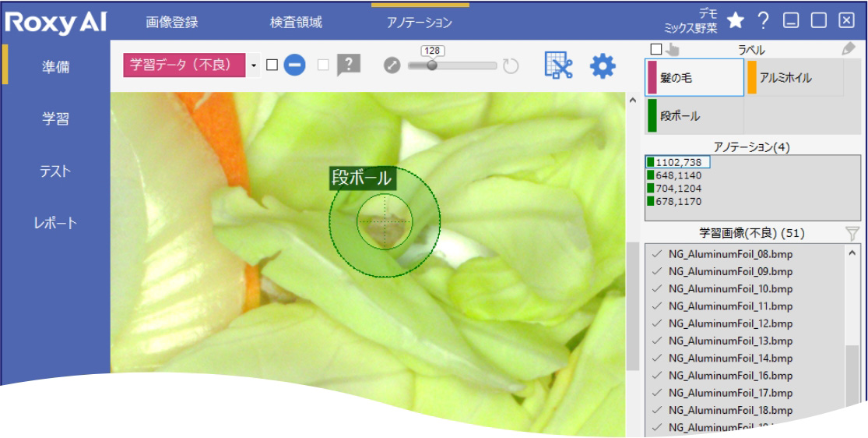This screenshot has height=438, width=868.
Task: Click the star favorites icon
Action: (x=735, y=21)
